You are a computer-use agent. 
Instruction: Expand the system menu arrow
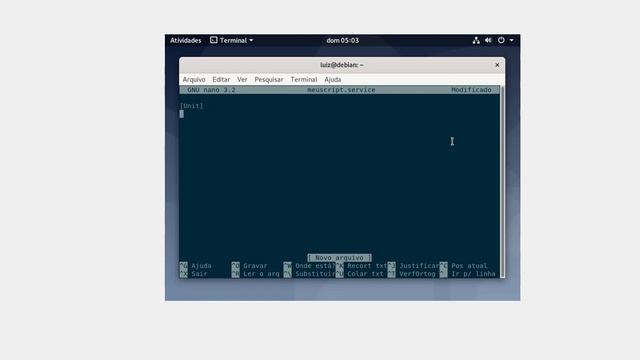511,40
